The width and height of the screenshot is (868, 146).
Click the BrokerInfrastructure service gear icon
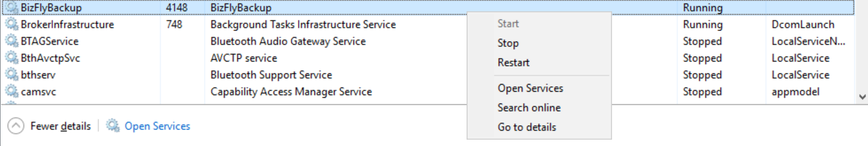pos(12,24)
